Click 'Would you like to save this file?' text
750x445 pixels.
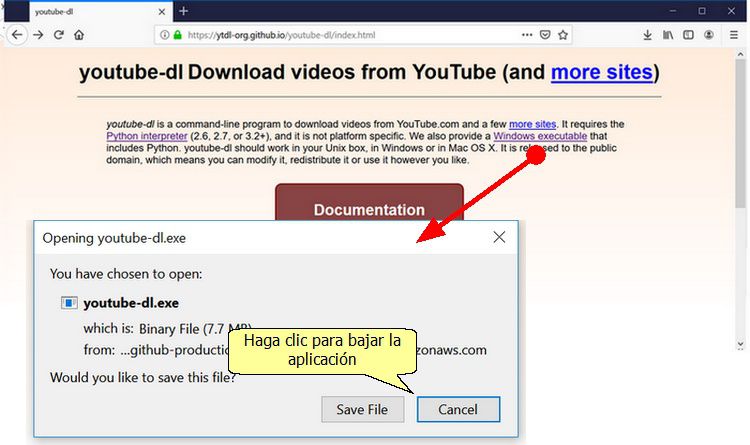tap(143, 378)
